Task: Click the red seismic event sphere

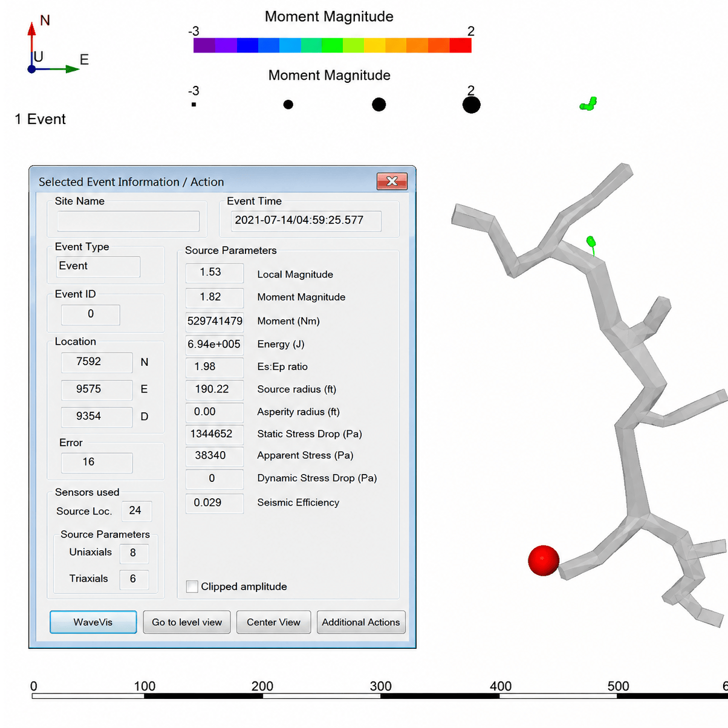Action: 544,561
